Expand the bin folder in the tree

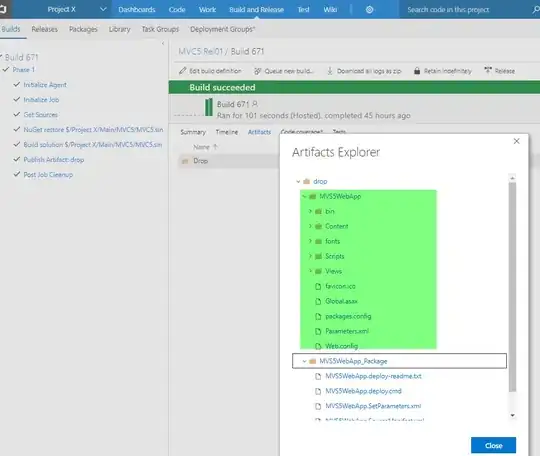(x=310, y=211)
